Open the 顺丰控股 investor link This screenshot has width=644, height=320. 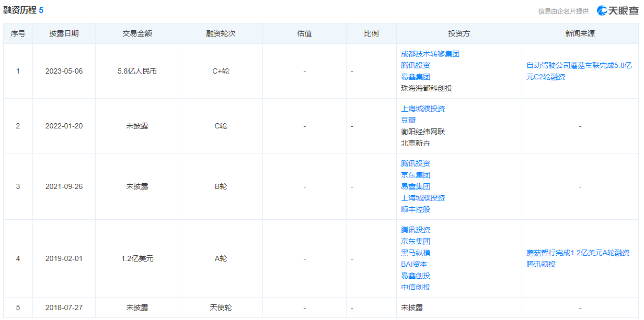[416, 209]
